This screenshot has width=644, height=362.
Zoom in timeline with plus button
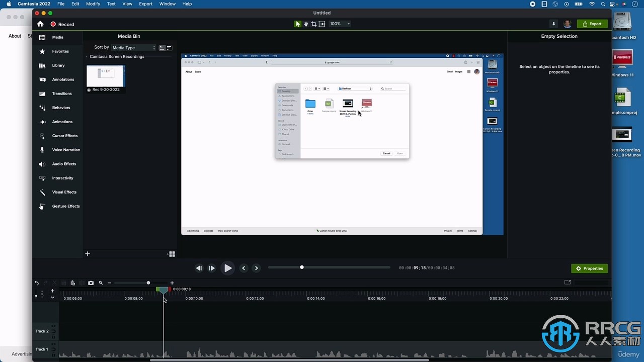172,283
